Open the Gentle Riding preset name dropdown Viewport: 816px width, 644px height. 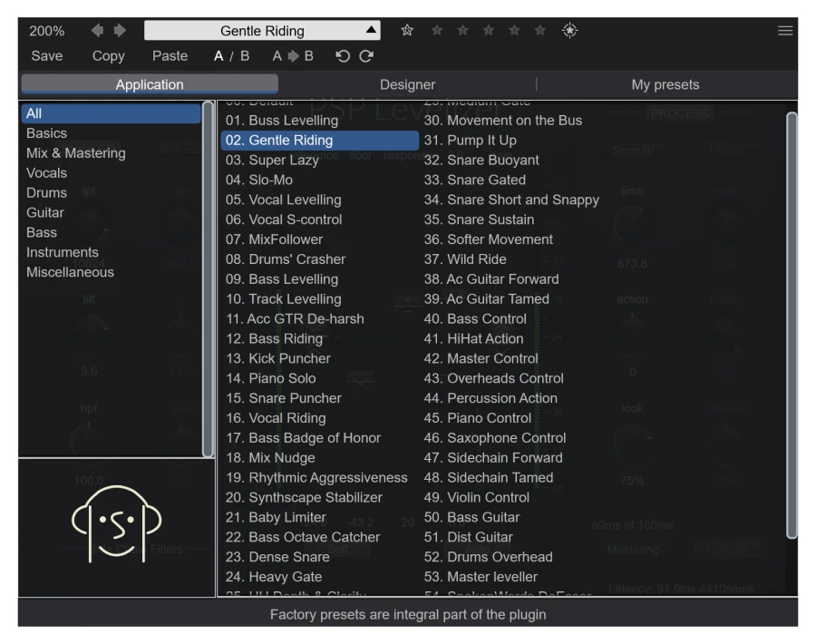(x=262, y=31)
